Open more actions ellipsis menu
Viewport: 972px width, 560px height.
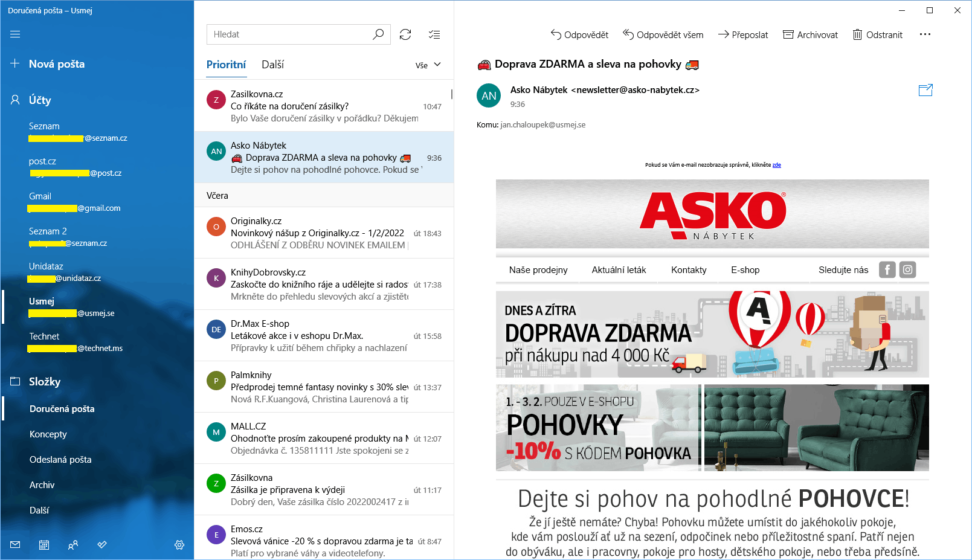925,34
